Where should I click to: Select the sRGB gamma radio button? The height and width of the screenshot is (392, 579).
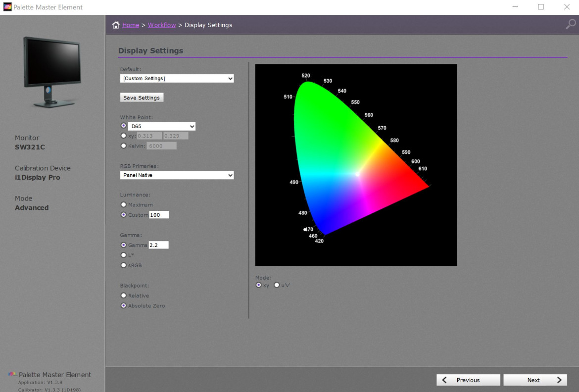coord(124,265)
